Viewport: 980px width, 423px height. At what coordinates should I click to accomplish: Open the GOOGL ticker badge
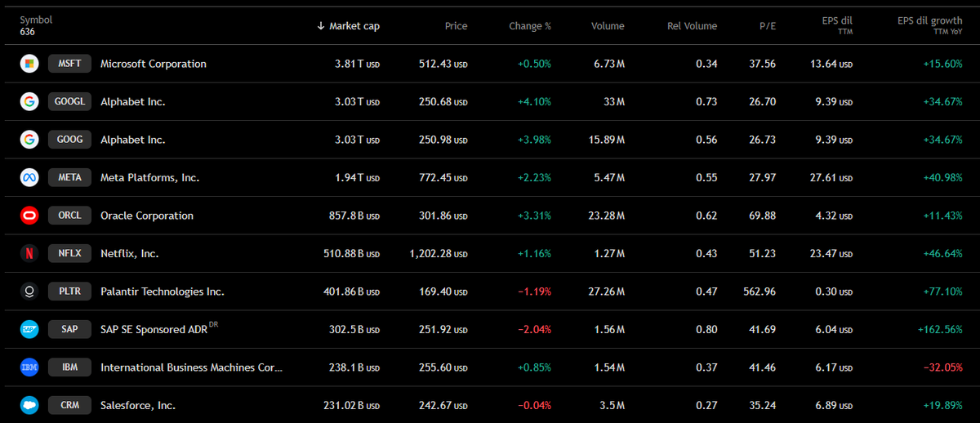click(69, 101)
